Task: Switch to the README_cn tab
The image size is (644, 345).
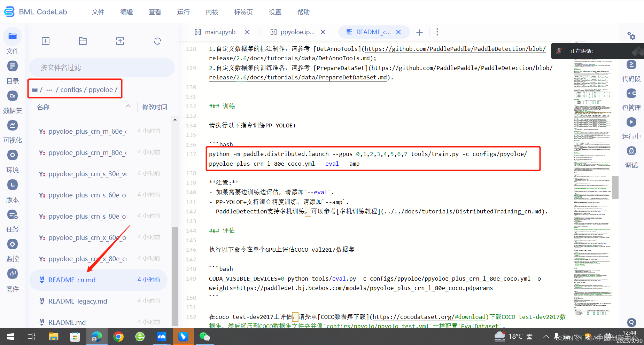Action: click(x=373, y=32)
